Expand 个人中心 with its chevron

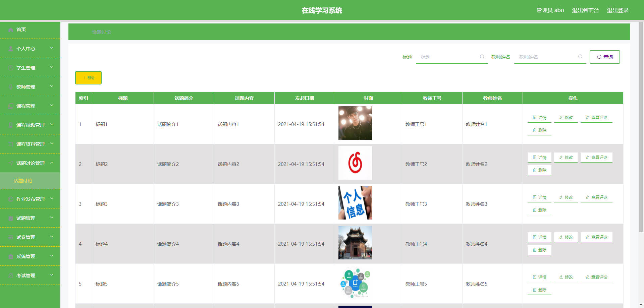(x=52, y=48)
